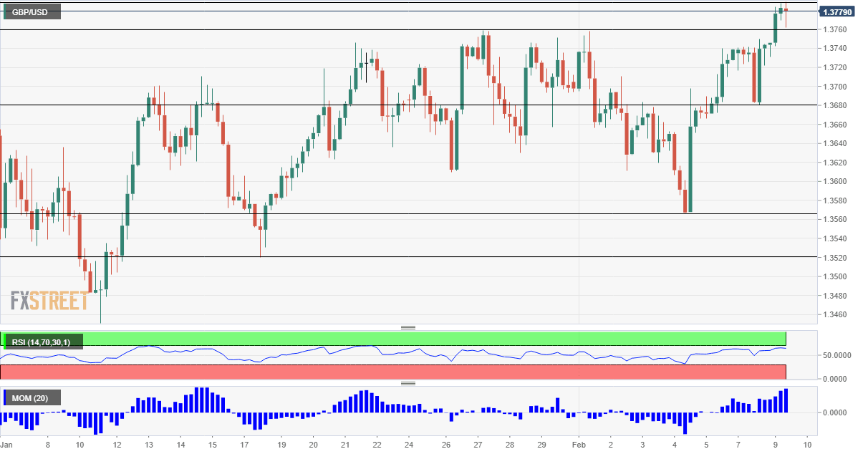Click the FXStreet logo watermark

pyautogui.click(x=49, y=301)
